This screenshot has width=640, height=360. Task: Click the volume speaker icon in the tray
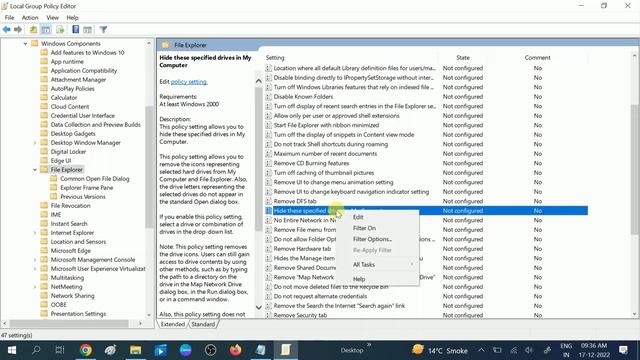(x=529, y=350)
